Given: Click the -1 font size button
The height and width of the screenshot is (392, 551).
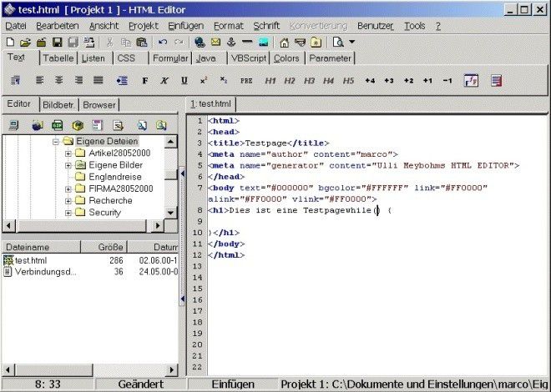Looking at the screenshot, I should pyautogui.click(x=447, y=81).
